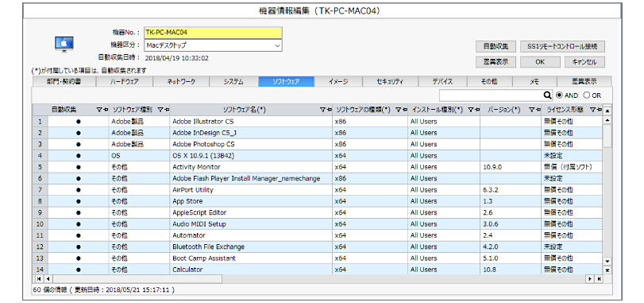This screenshot has width=644, height=303.
Task: Switch to the システム tab
Action: click(x=233, y=81)
